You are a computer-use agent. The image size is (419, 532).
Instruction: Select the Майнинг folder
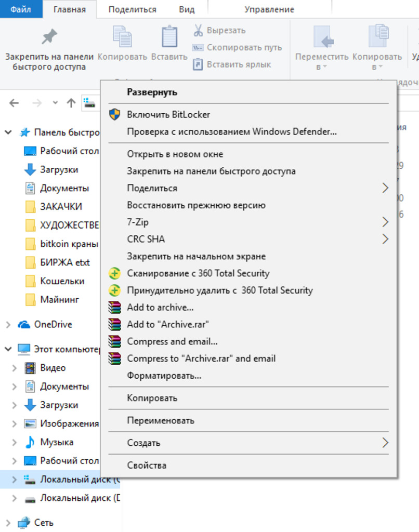coord(53,300)
